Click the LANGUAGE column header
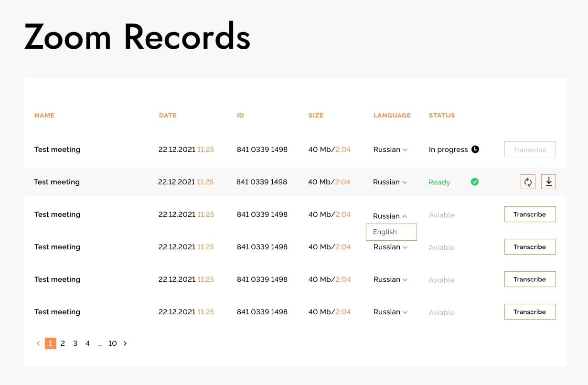Viewport: 588px width, 385px height. (392, 116)
